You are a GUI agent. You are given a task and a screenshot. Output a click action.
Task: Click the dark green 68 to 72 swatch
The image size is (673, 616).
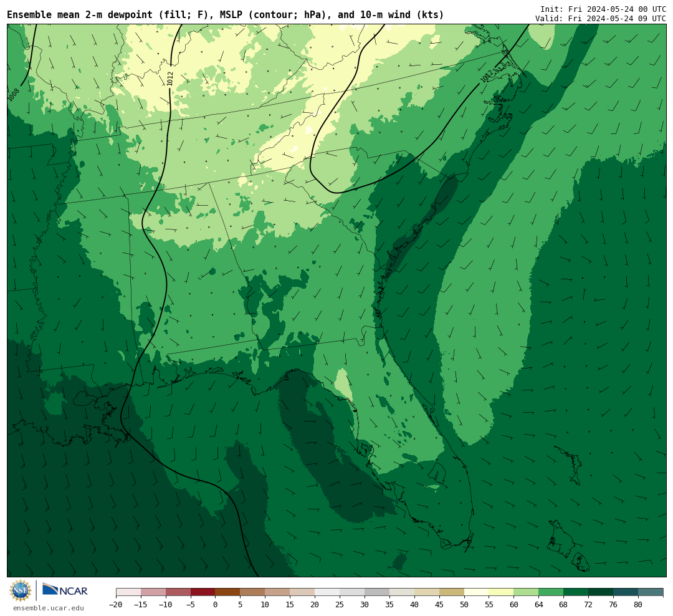(576, 592)
